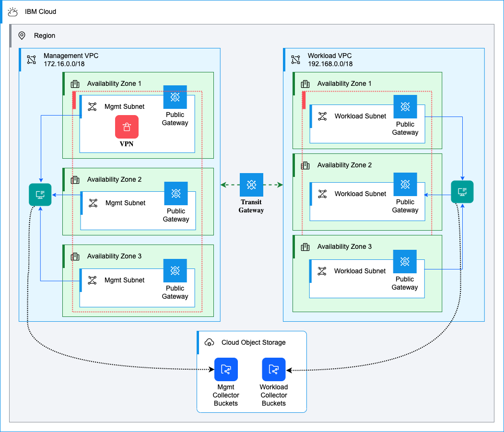
Task: Click 'Mgmt Subnet' label in Zone 2
Action: (125, 203)
